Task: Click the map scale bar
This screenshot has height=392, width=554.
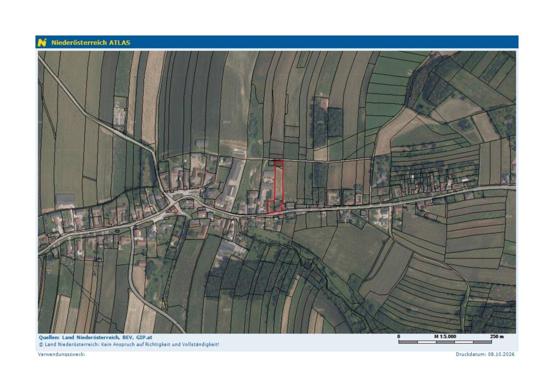Action: click(x=445, y=342)
